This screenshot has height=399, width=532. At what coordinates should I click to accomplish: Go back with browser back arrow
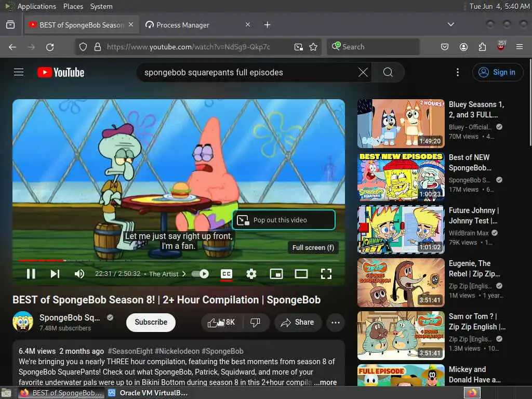(12, 47)
